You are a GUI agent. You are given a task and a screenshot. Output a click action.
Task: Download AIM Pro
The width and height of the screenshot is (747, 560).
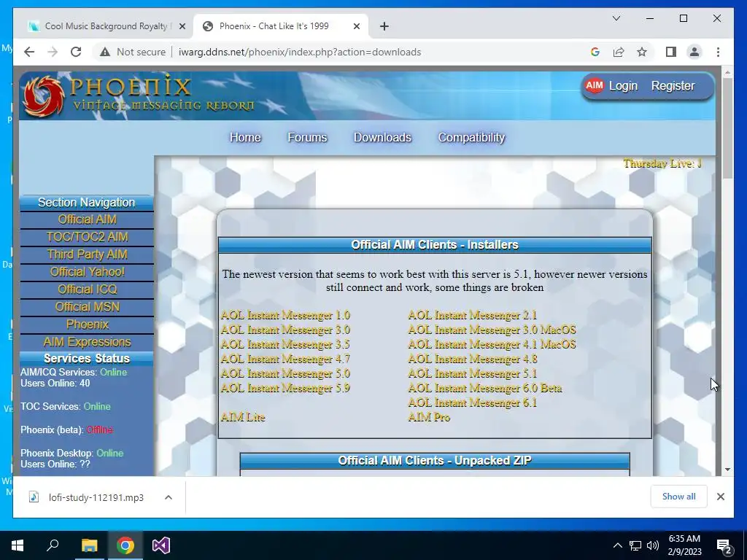pos(429,418)
